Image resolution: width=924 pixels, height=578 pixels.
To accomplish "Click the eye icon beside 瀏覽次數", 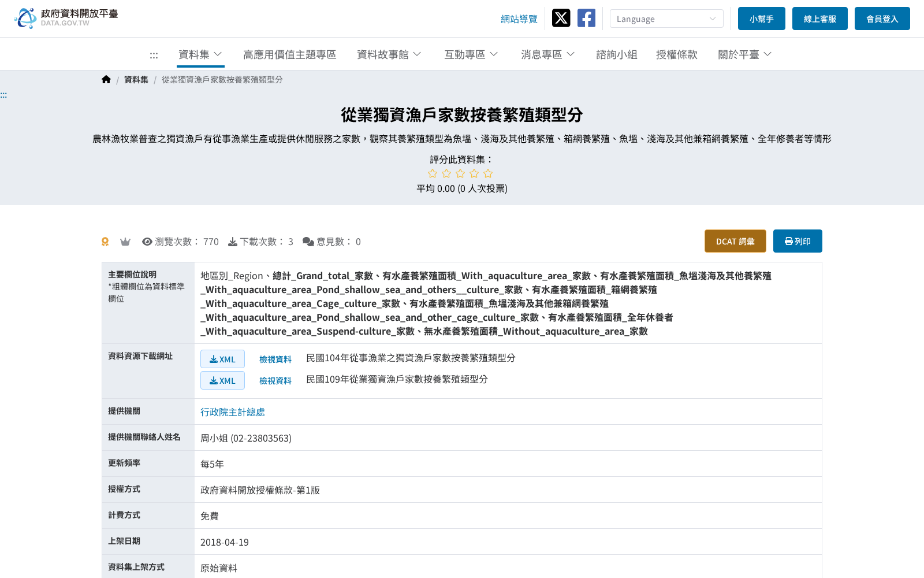I will pos(147,242).
